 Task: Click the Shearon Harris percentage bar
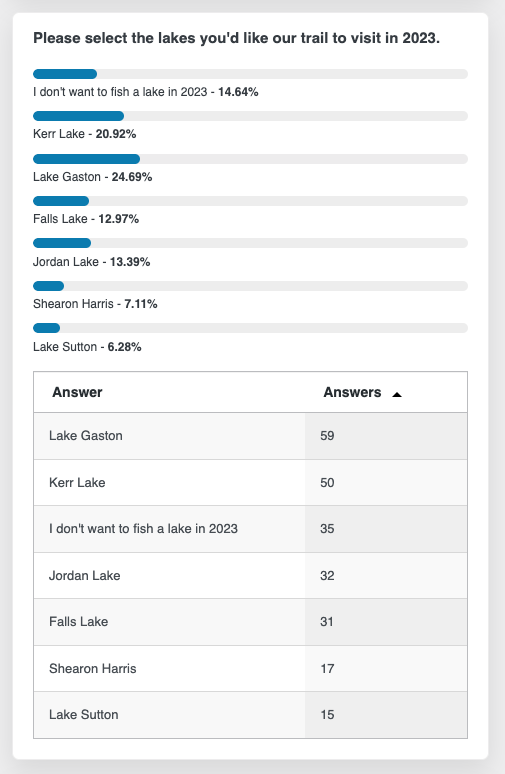[x=250, y=286]
